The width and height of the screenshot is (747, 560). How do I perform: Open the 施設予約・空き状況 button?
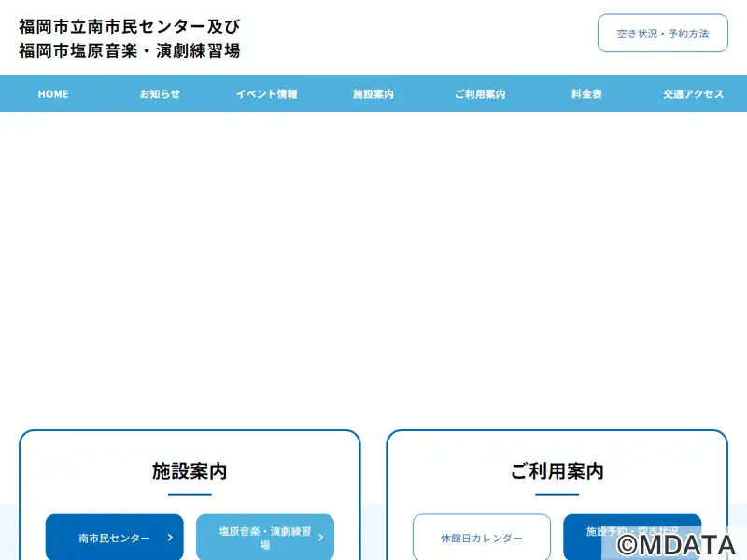point(632,538)
